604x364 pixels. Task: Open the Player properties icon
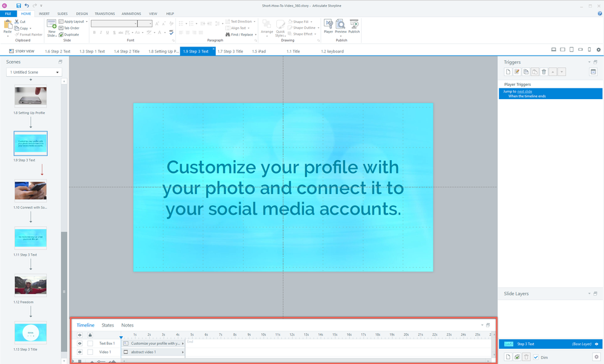[x=328, y=25]
